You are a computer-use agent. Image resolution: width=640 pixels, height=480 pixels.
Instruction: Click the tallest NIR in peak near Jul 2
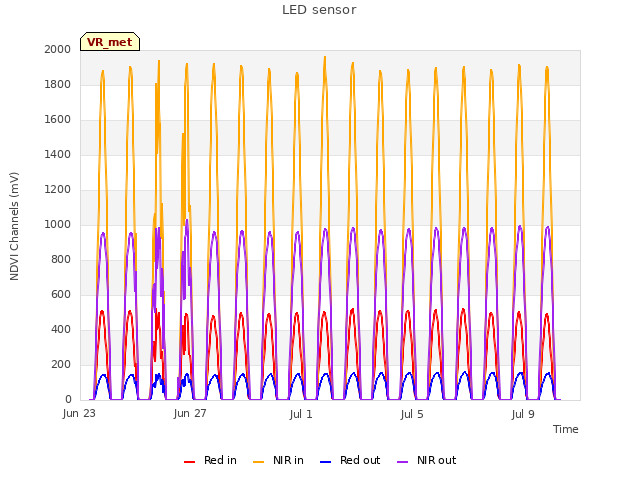(325, 58)
